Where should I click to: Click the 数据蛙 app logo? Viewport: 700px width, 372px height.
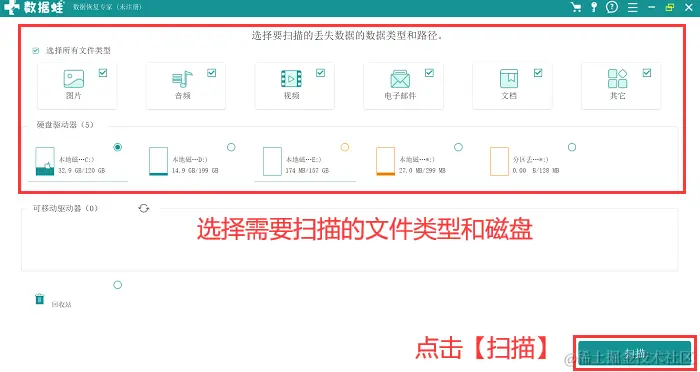pyautogui.click(x=33, y=8)
